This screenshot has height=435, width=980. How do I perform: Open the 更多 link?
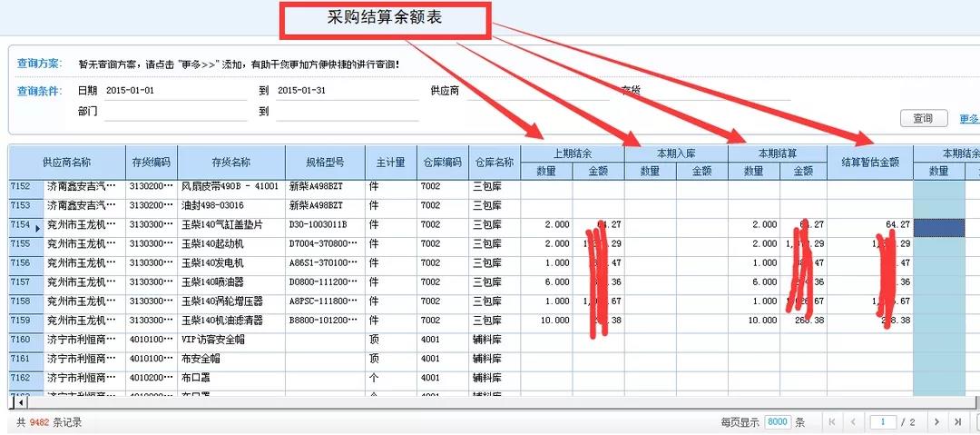pos(969,118)
